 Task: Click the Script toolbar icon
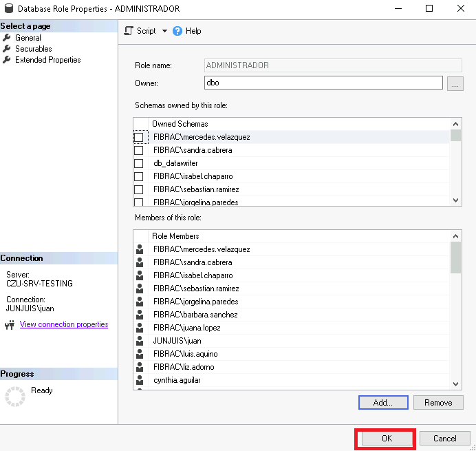[x=129, y=31]
